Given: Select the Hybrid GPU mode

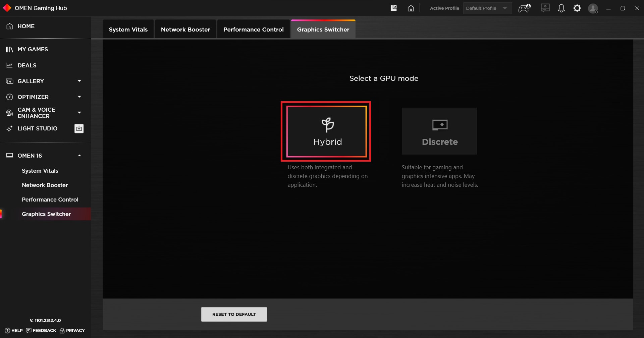Looking at the screenshot, I should coord(327,131).
